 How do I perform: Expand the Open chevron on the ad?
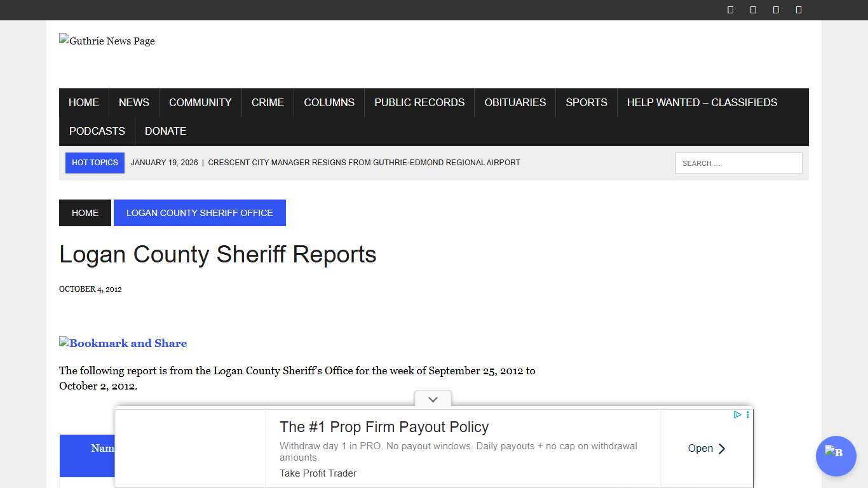(x=722, y=448)
